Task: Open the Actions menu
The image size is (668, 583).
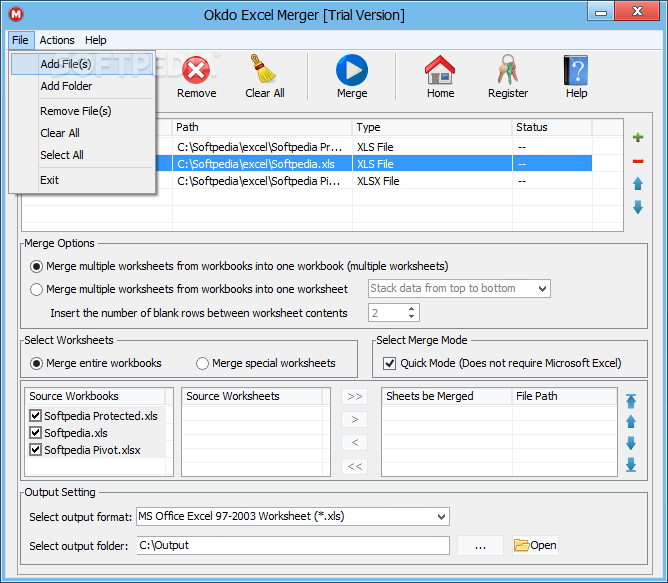Action: pyautogui.click(x=57, y=40)
